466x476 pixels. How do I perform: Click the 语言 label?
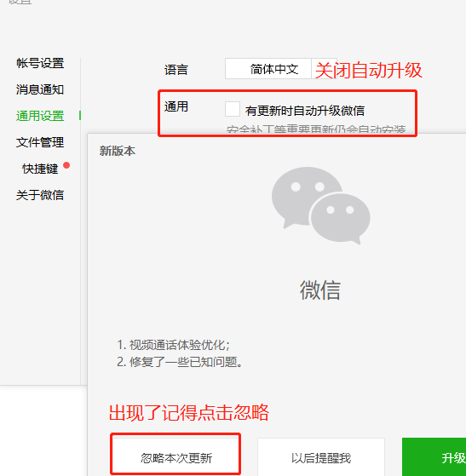(176, 70)
